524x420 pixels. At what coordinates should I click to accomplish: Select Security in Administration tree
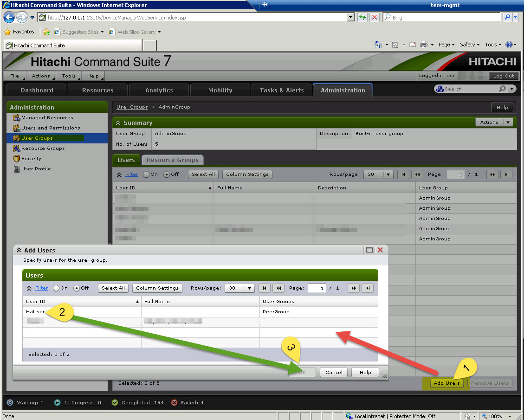click(31, 158)
